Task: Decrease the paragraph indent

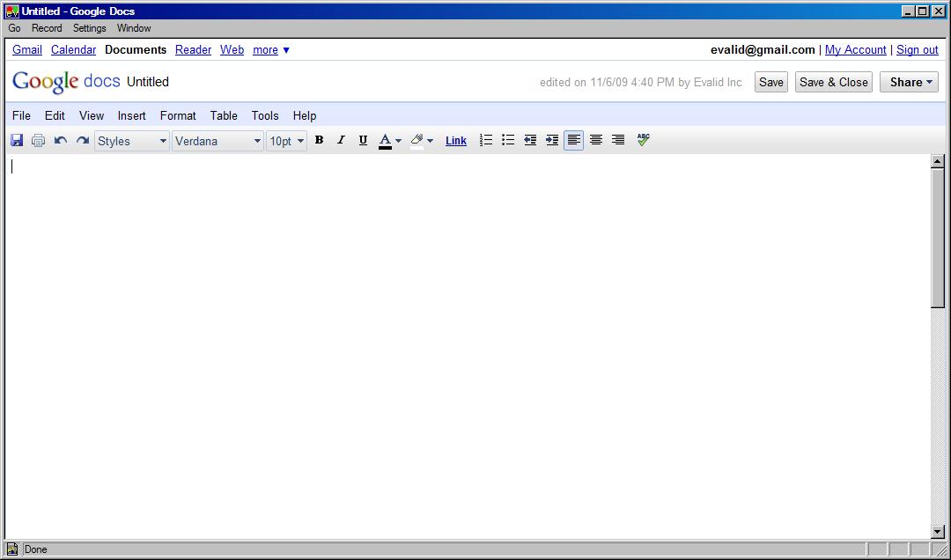Action: click(x=530, y=140)
